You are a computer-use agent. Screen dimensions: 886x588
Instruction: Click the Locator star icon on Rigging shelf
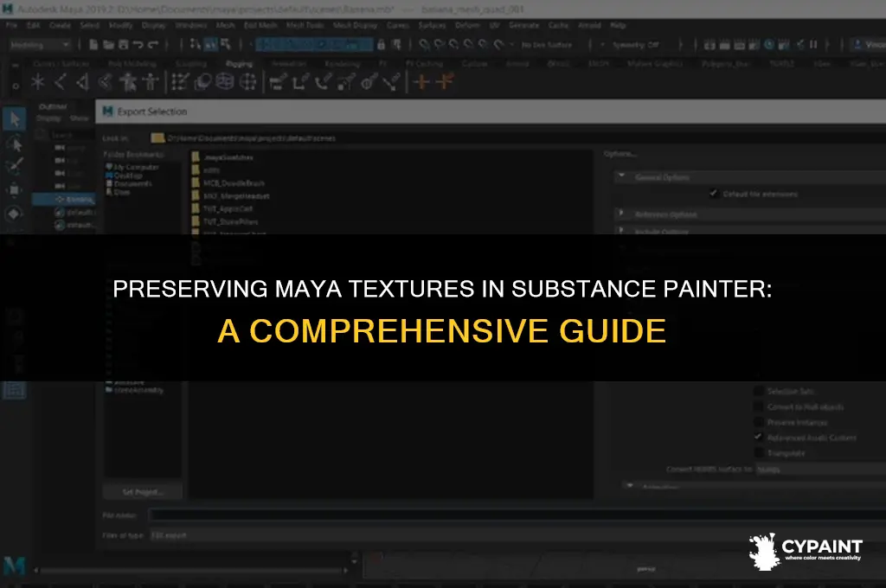[38, 82]
